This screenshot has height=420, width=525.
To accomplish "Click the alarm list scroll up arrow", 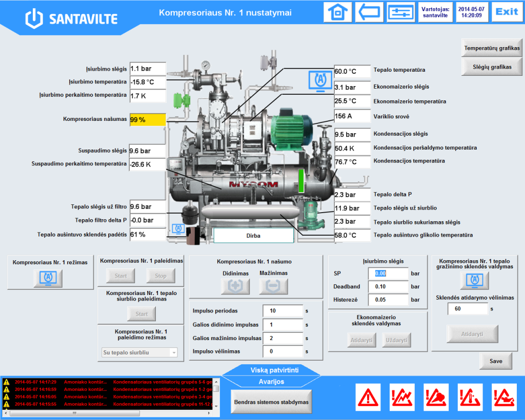I will click(216, 382).
